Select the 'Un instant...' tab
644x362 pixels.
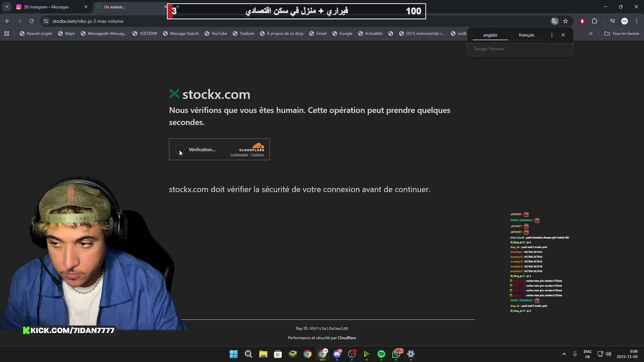[131, 7]
